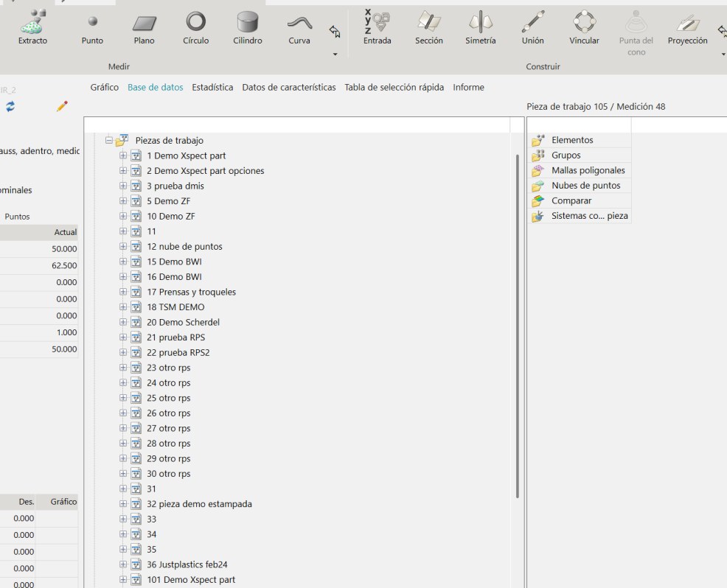
Task: Select the Curva measure tool
Action: pos(299,29)
